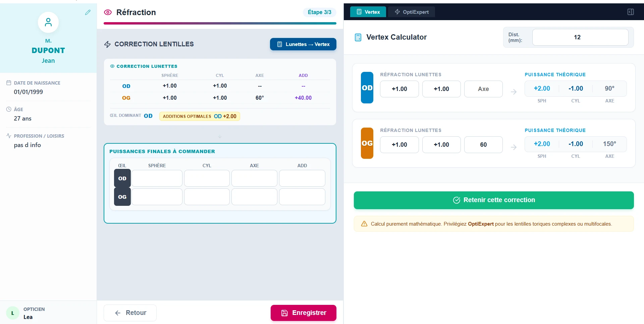Click the eye icon beside Réfraction title
Viewport: 644px width, 324px height.
pos(108,12)
